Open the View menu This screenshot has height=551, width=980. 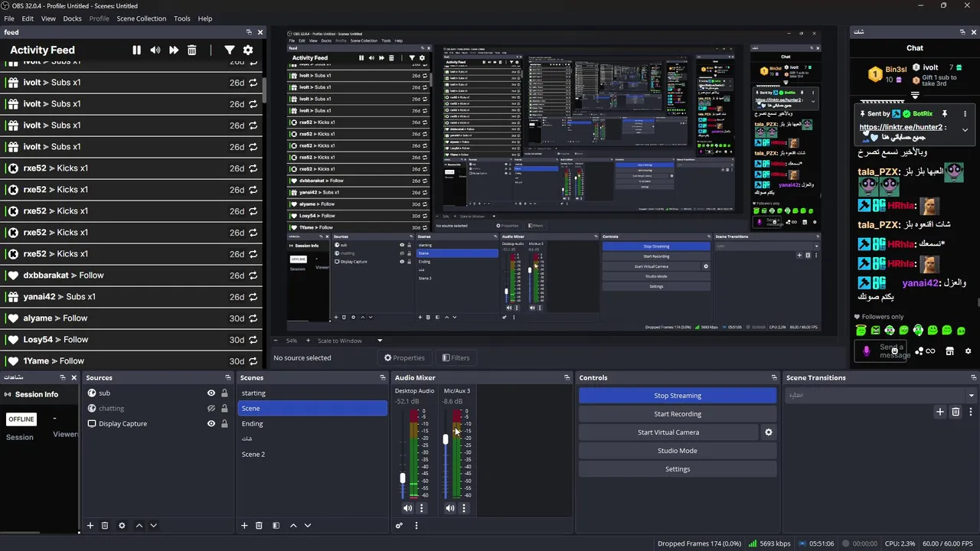click(48, 18)
